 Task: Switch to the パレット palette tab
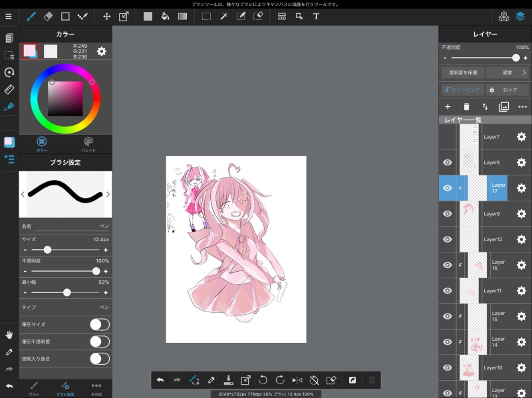coord(88,144)
